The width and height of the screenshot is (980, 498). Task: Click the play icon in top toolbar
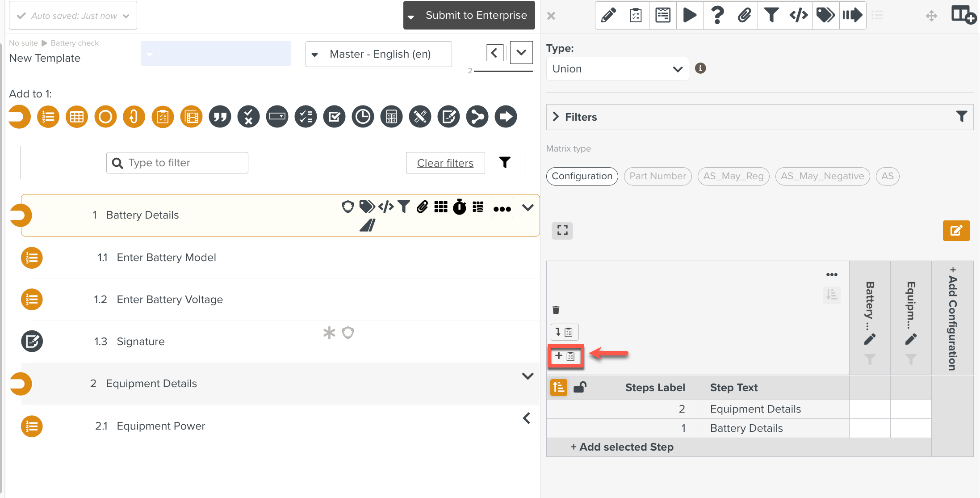tap(690, 16)
